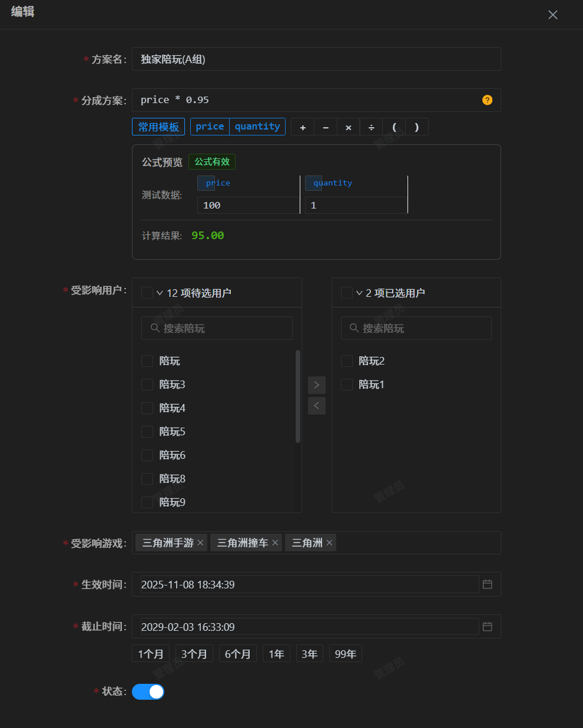This screenshot has height=728, width=583.
Task: Open calendar picker for 生效时间
Action: point(487,584)
